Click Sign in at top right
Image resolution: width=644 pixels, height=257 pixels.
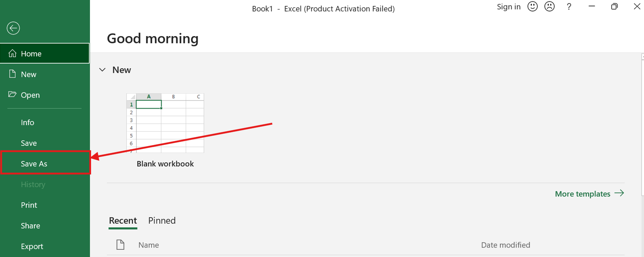(508, 7)
